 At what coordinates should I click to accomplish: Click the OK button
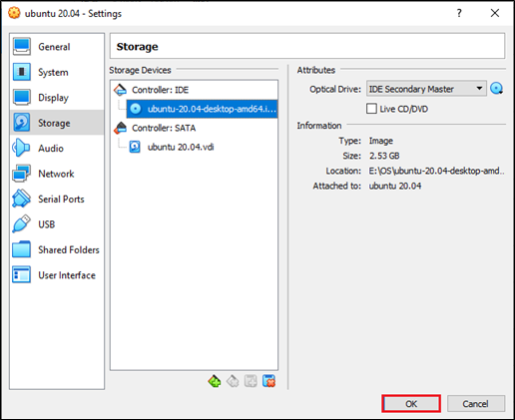tap(411, 404)
